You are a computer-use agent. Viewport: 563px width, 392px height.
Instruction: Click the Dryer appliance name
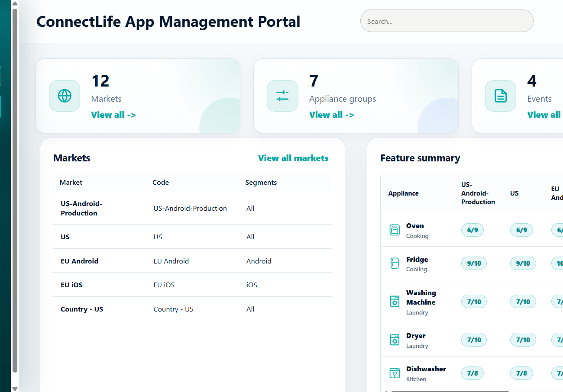point(416,335)
